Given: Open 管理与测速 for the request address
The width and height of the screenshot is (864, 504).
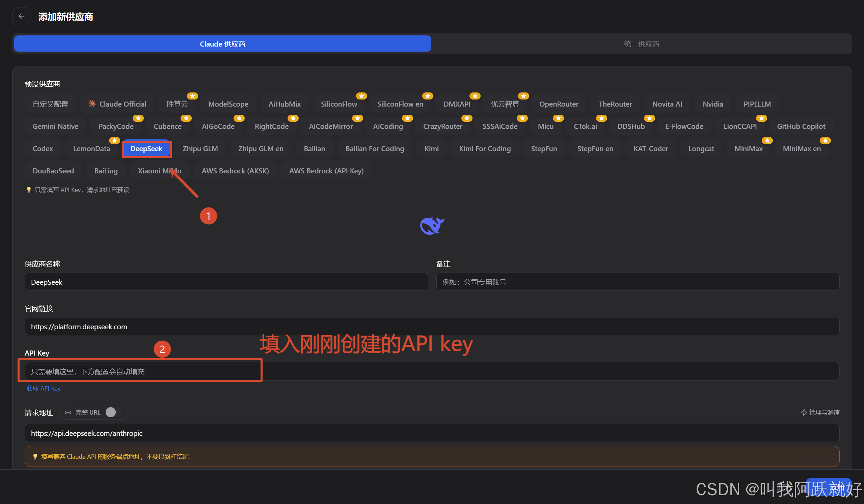Looking at the screenshot, I should tap(820, 412).
